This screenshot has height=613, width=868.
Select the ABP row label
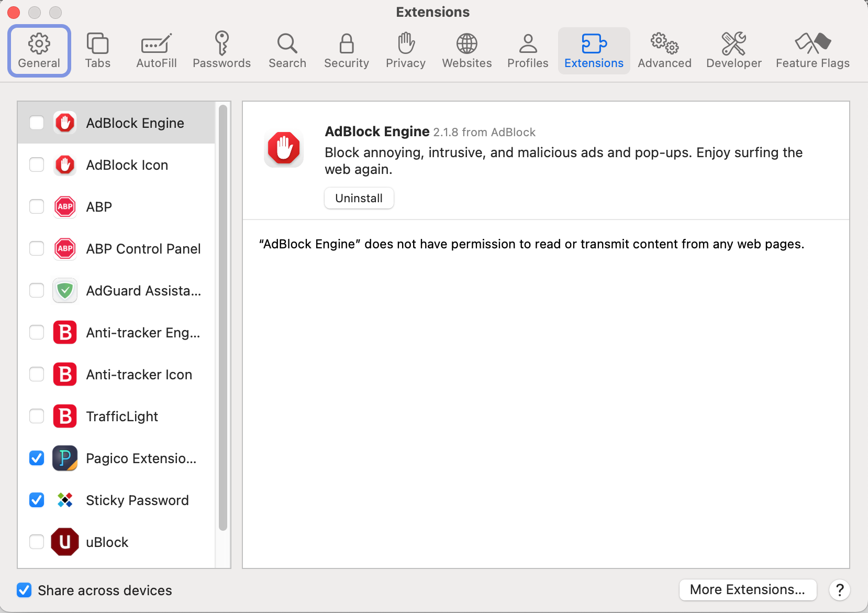[x=99, y=207]
